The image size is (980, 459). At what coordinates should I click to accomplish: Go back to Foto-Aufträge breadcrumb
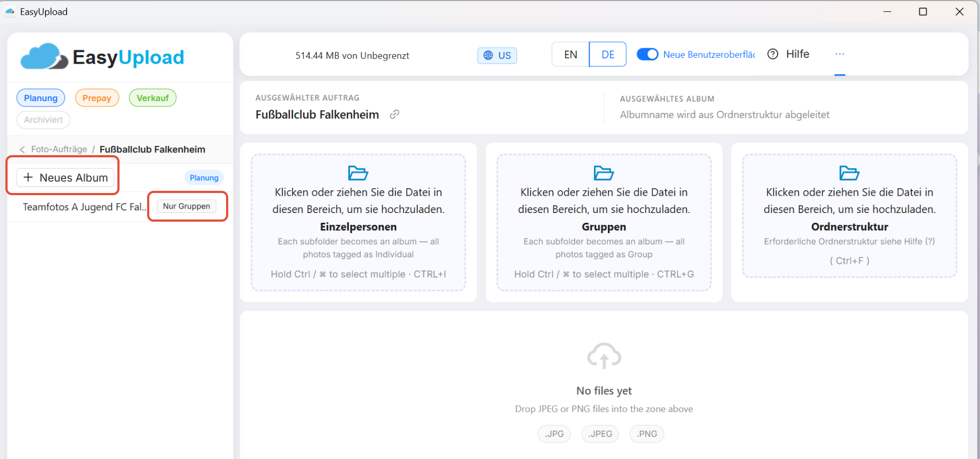(x=59, y=149)
